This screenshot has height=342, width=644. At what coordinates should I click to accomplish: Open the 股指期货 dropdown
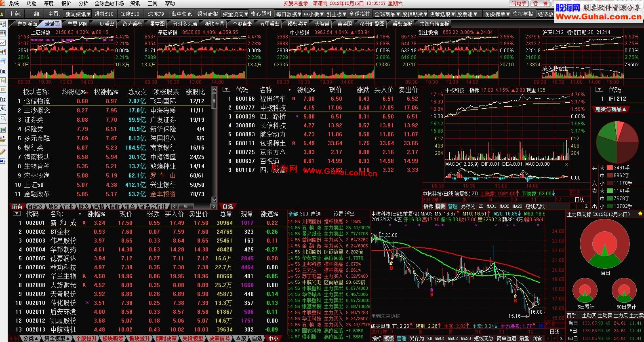coord(415,14)
